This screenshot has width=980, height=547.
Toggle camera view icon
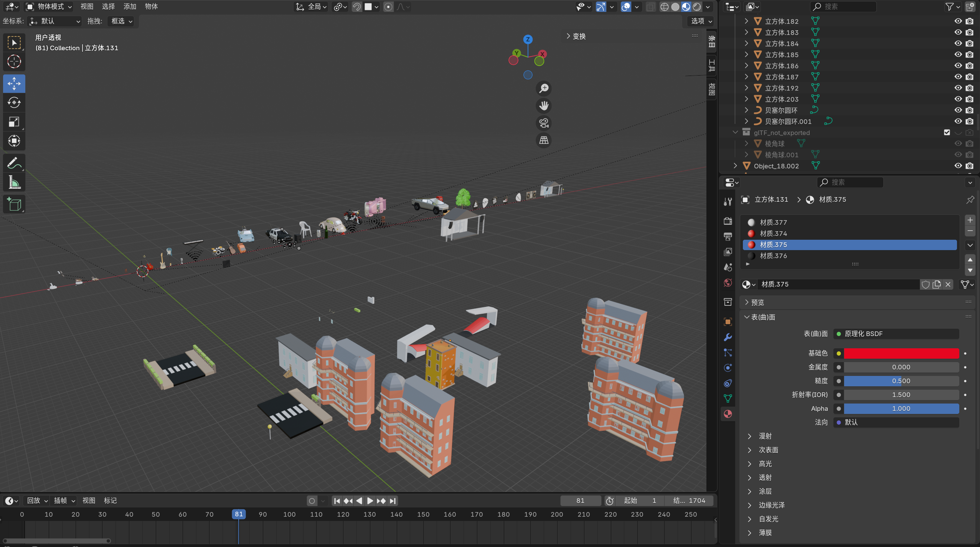(x=544, y=123)
